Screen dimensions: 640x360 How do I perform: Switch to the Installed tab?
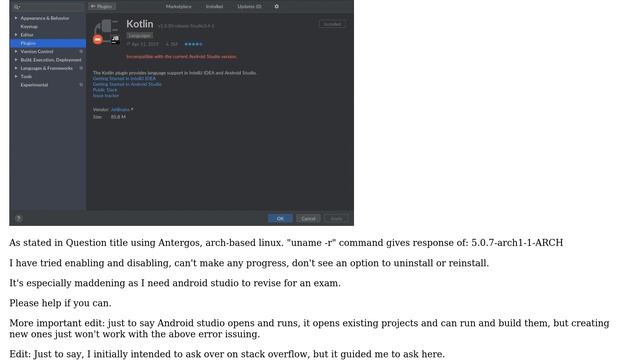tap(214, 7)
